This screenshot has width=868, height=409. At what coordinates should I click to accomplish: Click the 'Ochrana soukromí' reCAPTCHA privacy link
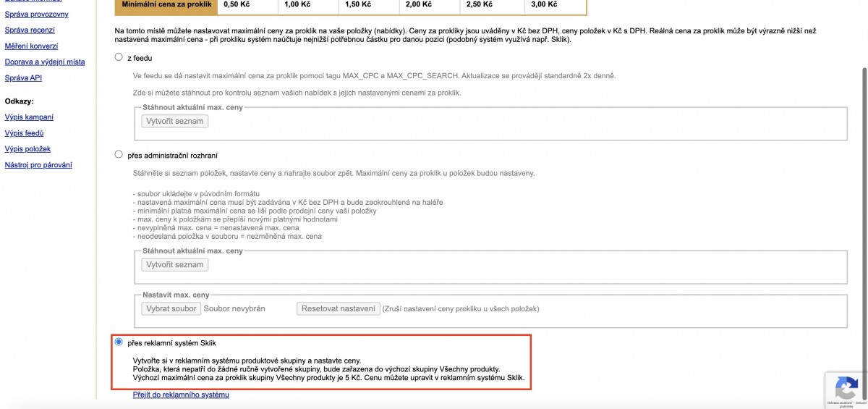click(x=837, y=403)
